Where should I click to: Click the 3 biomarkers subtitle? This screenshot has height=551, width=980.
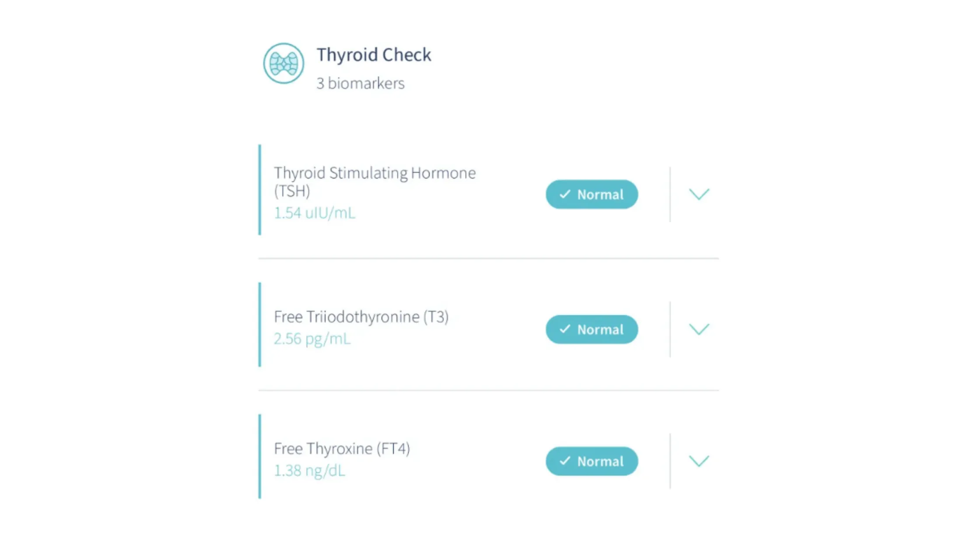(x=360, y=83)
